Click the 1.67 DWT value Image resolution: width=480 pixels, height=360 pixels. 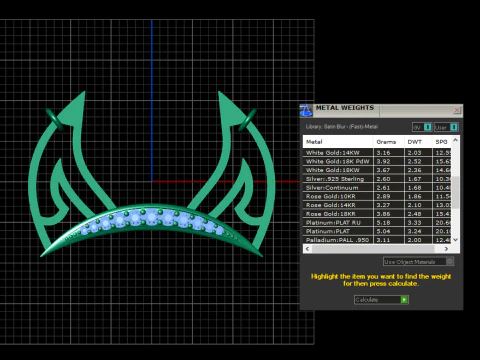414,179
